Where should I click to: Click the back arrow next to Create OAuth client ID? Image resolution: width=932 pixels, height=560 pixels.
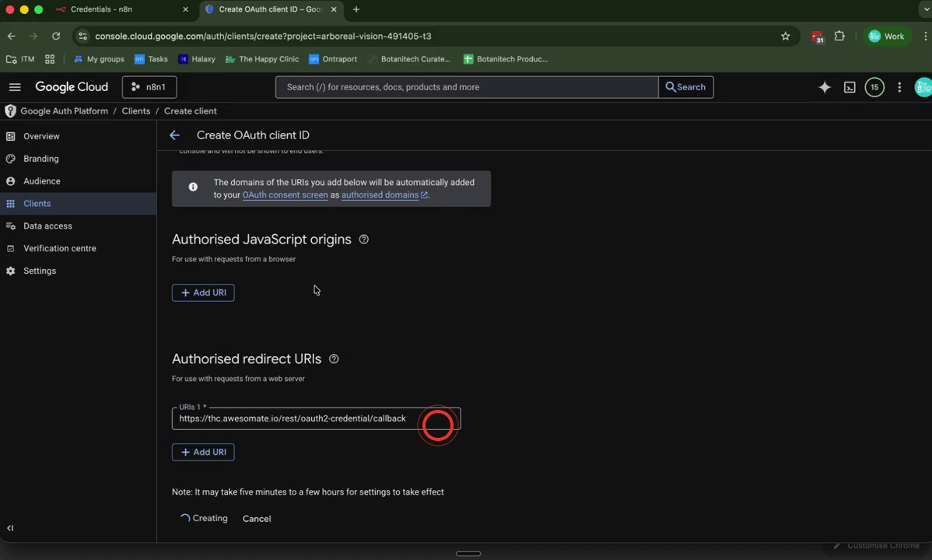pyautogui.click(x=174, y=135)
